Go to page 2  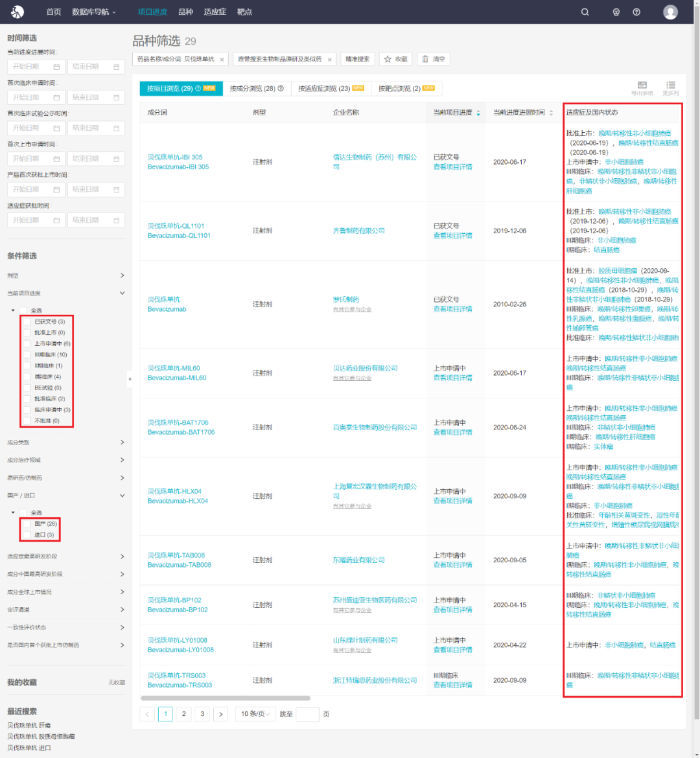tap(184, 714)
